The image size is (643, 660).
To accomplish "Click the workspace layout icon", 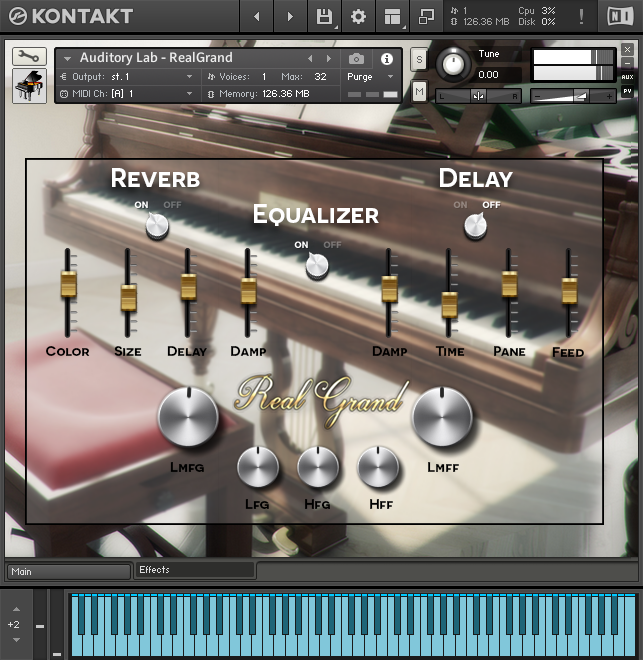I will pyautogui.click(x=392, y=16).
